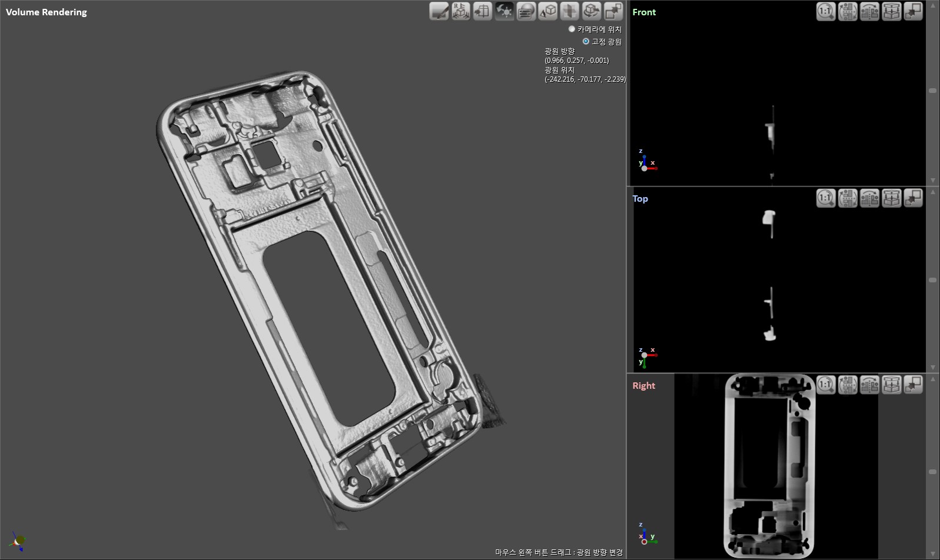The width and height of the screenshot is (940, 560).
Task: Open the rendering properties sphere icon
Action: [526, 11]
